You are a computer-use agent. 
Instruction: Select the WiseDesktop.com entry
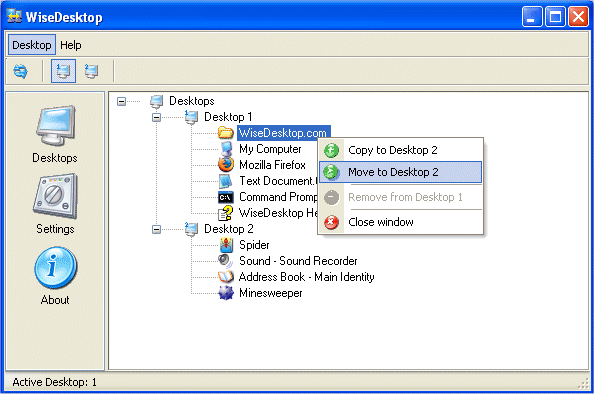(283, 133)
